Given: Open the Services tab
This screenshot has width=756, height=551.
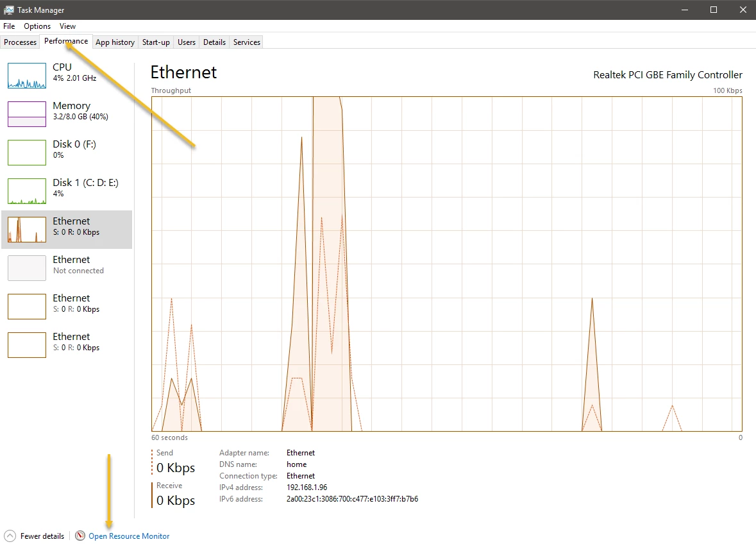Looking at the screenshot, I should click(x=247, y=42).
